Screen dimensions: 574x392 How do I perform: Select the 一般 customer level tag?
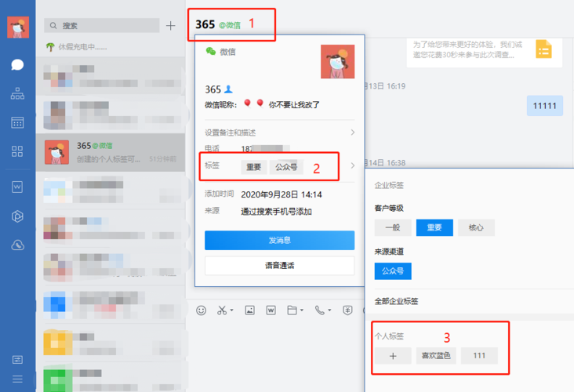[x=393, y=227]
